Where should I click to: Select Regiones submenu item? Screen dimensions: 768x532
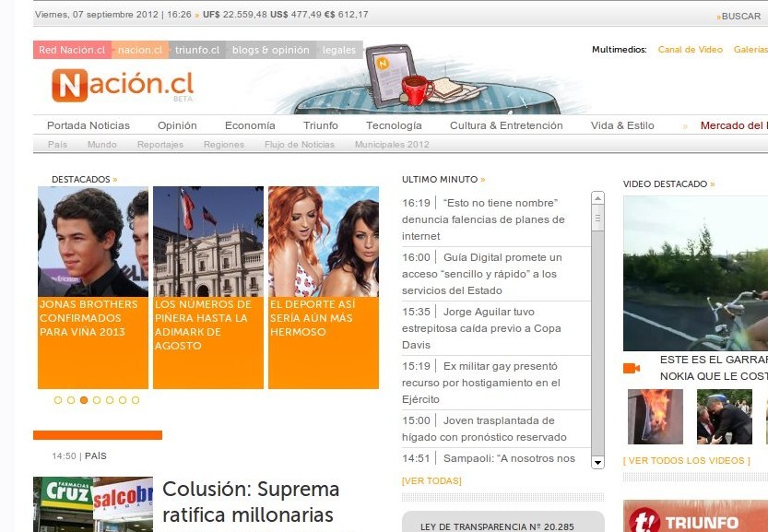[x=224, y=145]
